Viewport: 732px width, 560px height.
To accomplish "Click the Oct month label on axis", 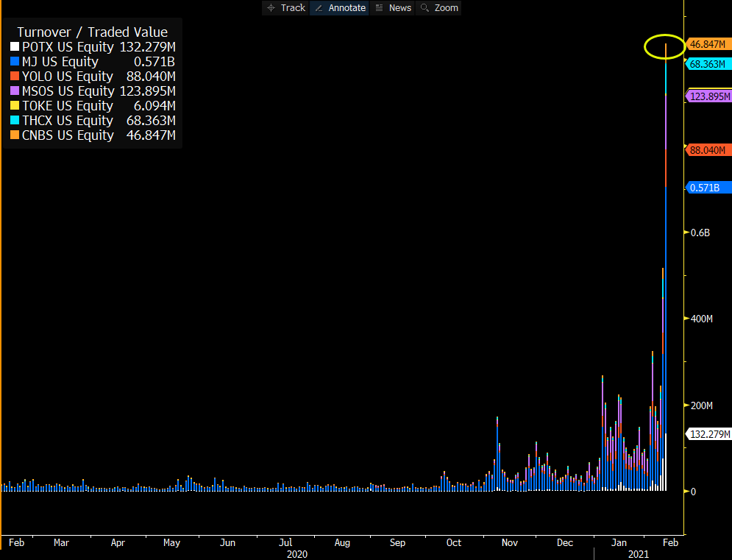I will pos(453,542).
